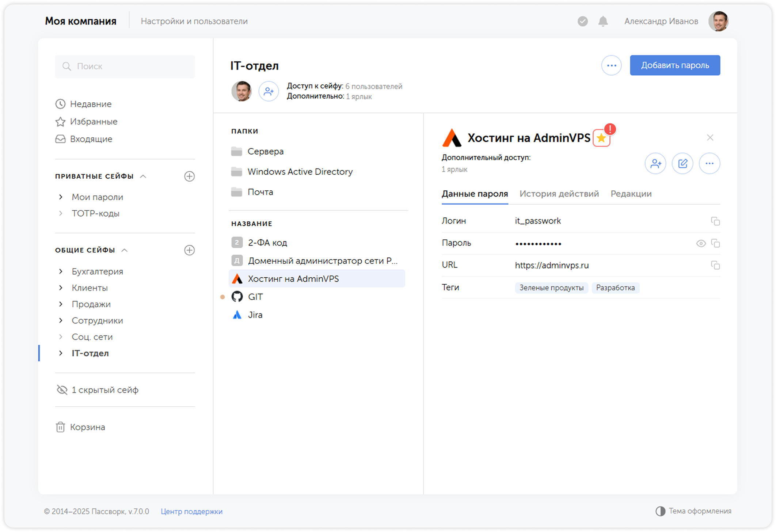Toggle Тема оформления theme switch

point(693,511)
